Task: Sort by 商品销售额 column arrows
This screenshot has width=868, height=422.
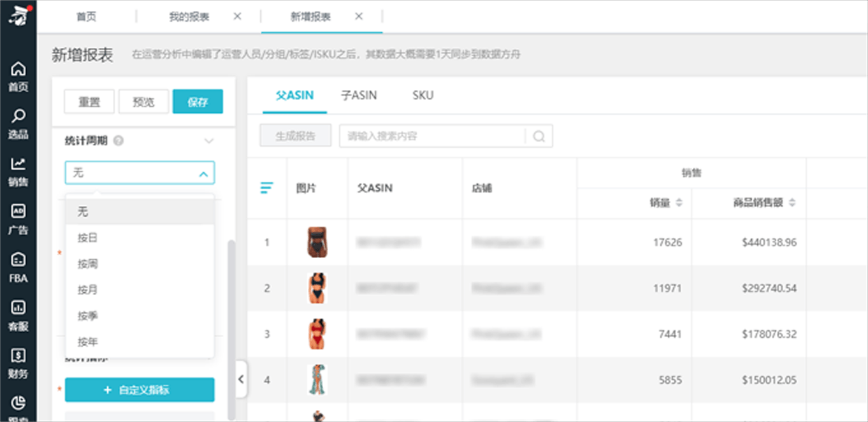Action: pyautogui.click(x=792, y=203)
